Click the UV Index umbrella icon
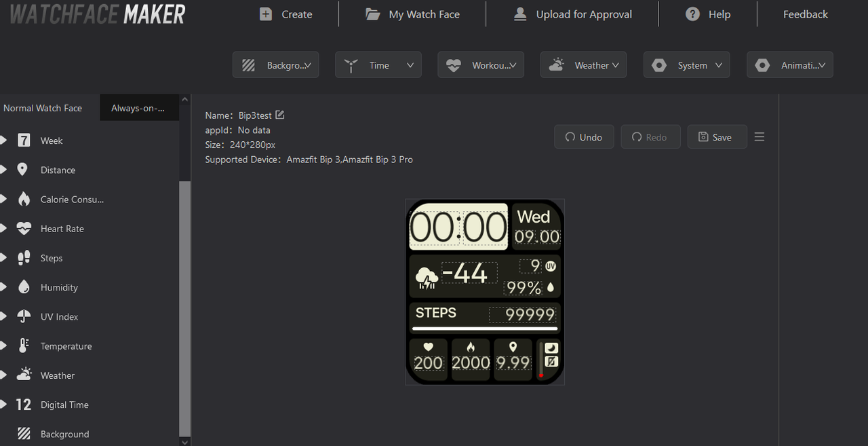 pos(24,316)
